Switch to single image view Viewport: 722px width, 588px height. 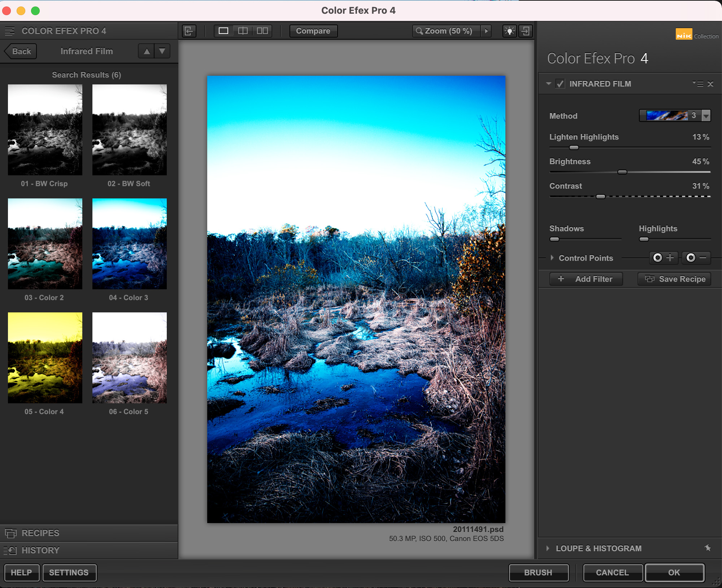tap(223, 31)
